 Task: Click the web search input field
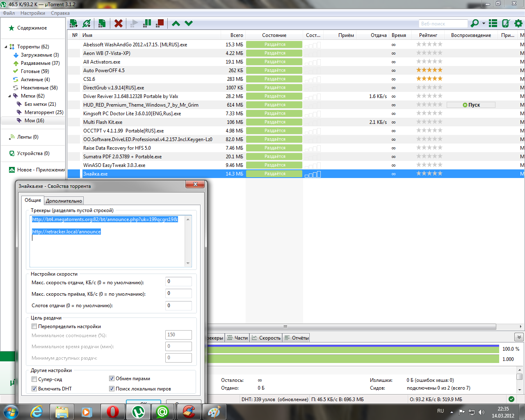443,24
